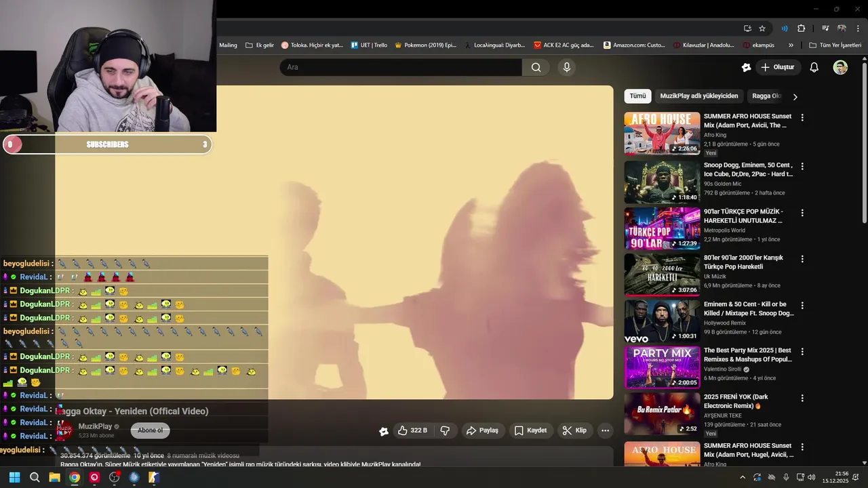Open the MuzikPlay channel name
The width and height of the screenshot is (868, 488).
(95, 426)
